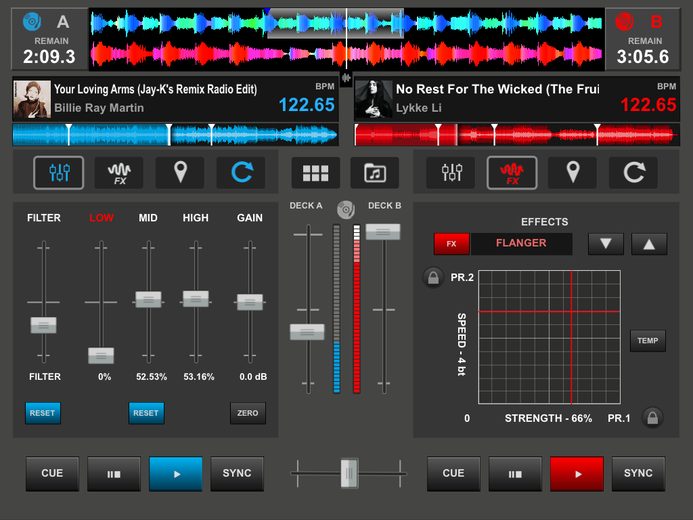This screenshot has width=693, height=520.
Task: Play Deck B with red button
Action: (577, 474)
